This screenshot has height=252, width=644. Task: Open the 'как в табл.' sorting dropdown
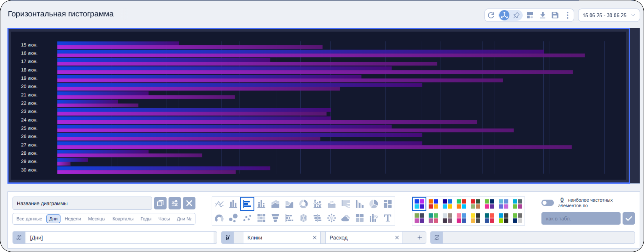(x=580, y=219)
